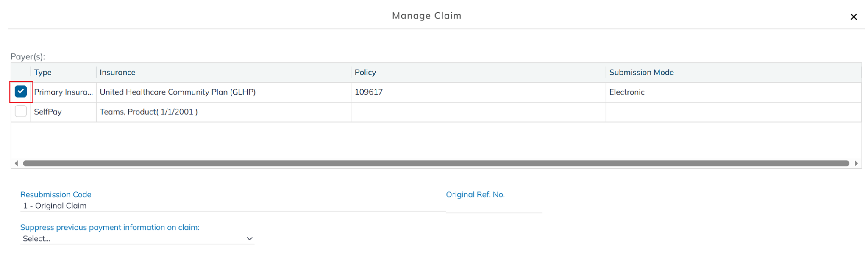This screenshot has height=260, width=868.
Task: Sort by the Type column header
Action: (x=43, y=73)
